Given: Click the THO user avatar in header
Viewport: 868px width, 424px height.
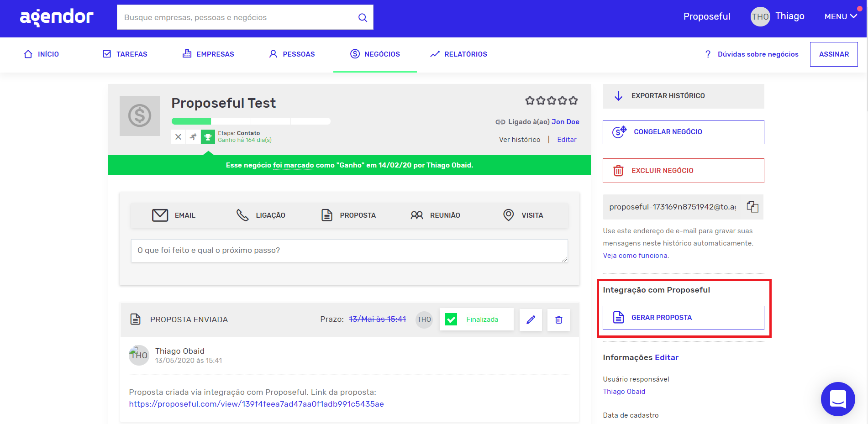Looking at the screenshot, I should (760, 16).
